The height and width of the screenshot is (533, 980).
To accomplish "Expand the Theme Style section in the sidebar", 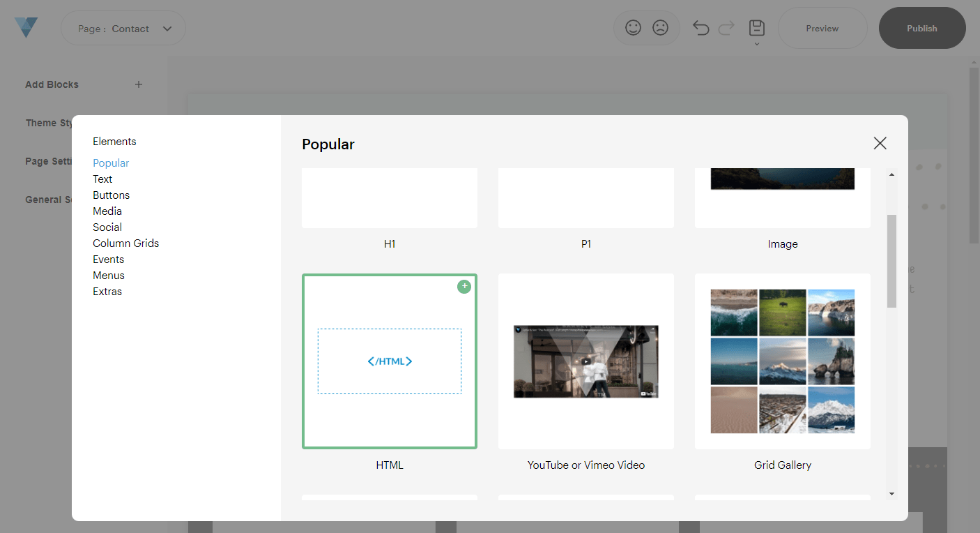I will 49,123.
